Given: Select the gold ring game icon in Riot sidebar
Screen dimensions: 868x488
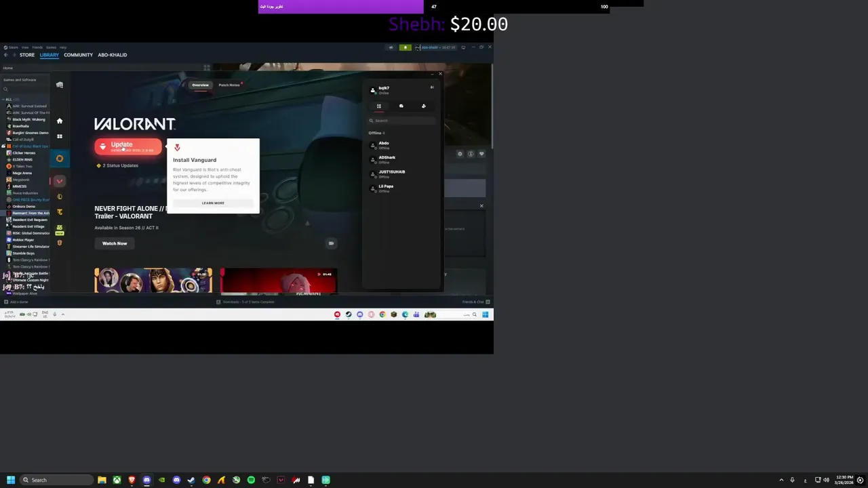Looking at the screenshot, I should coord(60,159).
